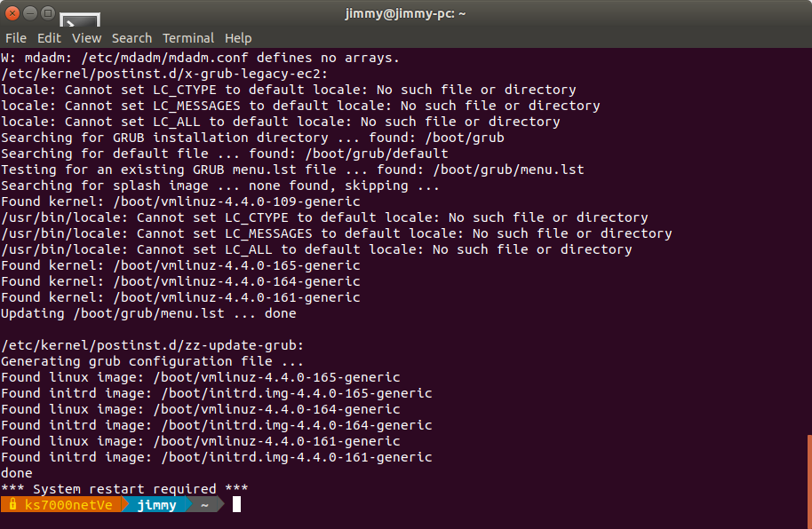Maximize the terminal window
The image size is (812, 529).
click(x=48, y=13)
